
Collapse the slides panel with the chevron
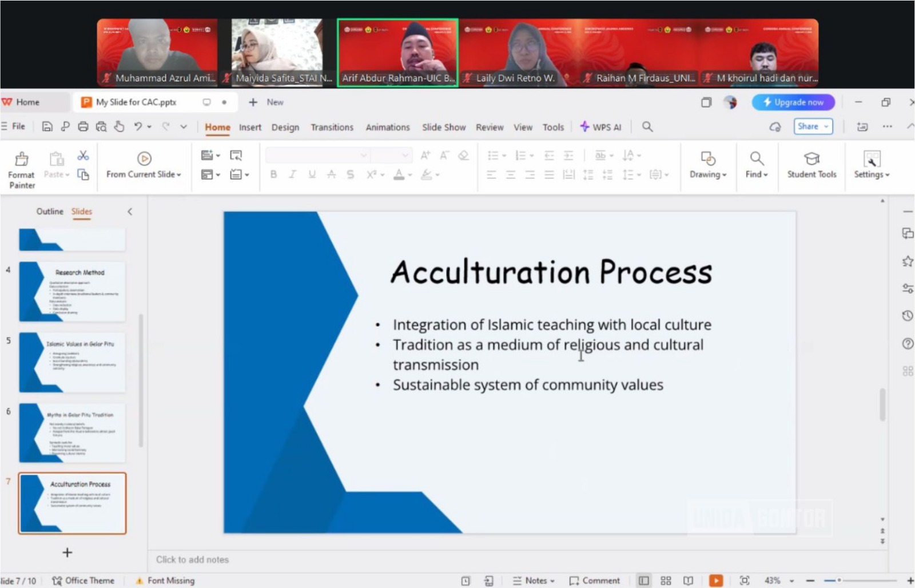click(x=130, y=212)
